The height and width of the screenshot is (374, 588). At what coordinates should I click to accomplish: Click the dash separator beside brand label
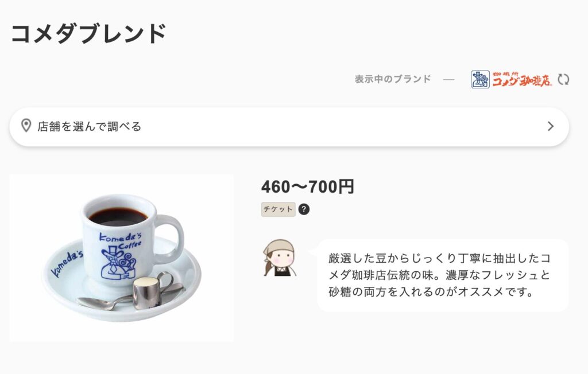[x=448, y=80]
